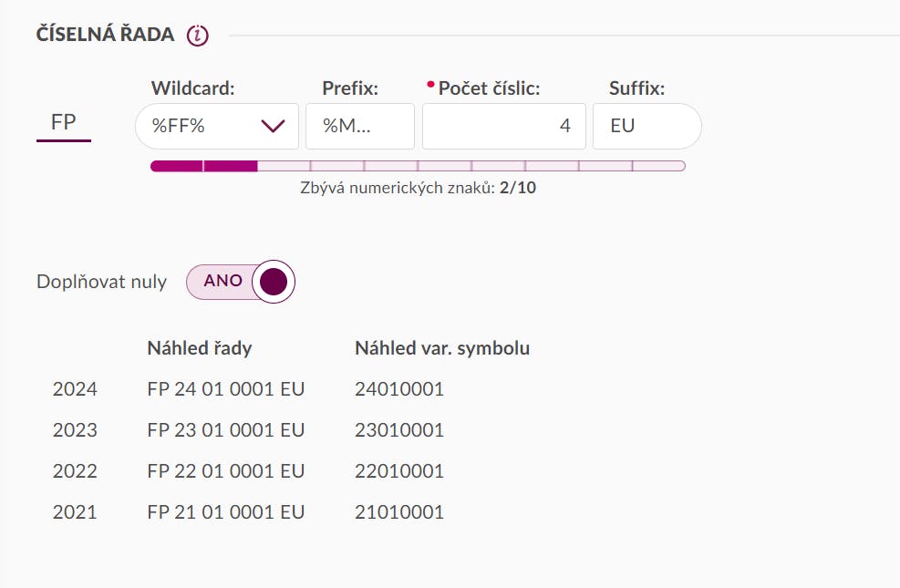The width and height of the screenshot is (900, 588).
Task: Click the numeric characters progress bar
Action: (x=418, y=166)
